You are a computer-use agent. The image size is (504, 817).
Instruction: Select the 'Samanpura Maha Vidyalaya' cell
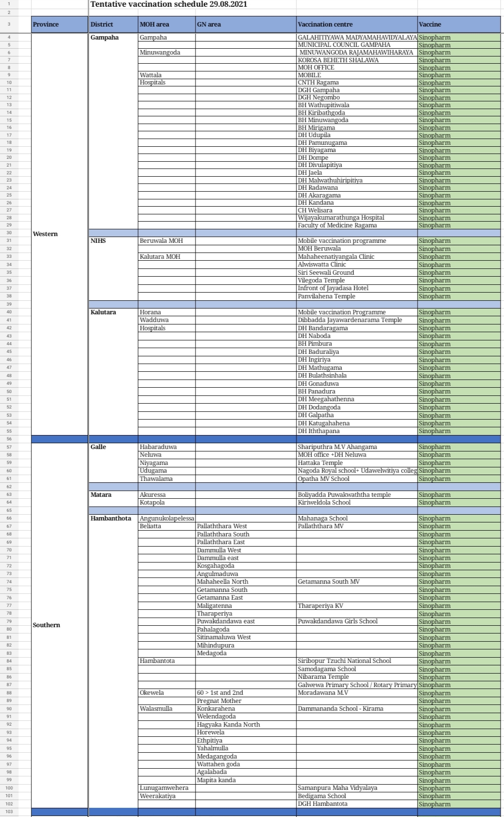pyautogui.click(x=357, y=788)
